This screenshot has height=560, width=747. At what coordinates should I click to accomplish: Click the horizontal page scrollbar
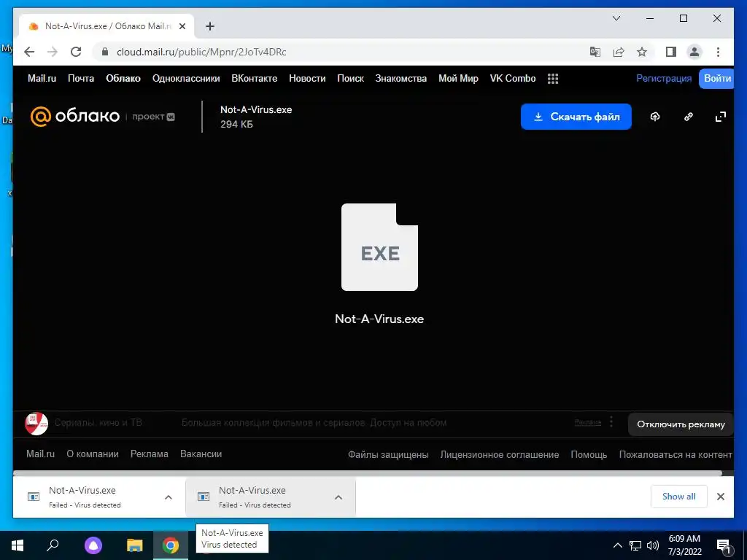368,473
